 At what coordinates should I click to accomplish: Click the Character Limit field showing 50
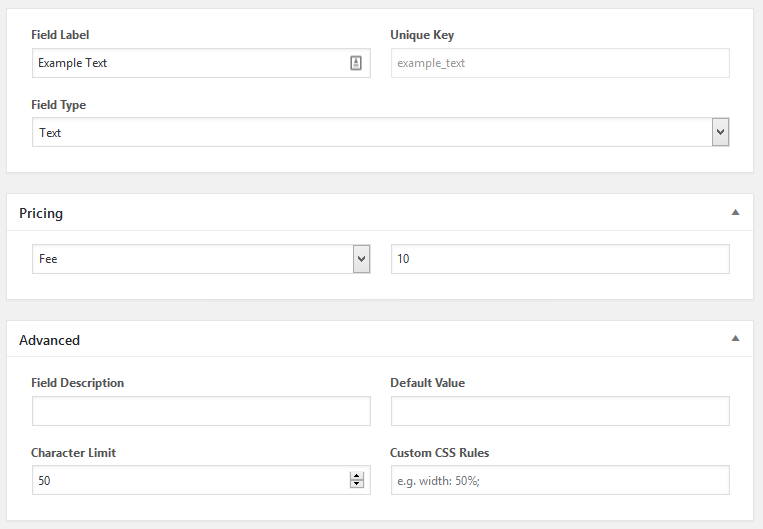(x=201, y=480)
